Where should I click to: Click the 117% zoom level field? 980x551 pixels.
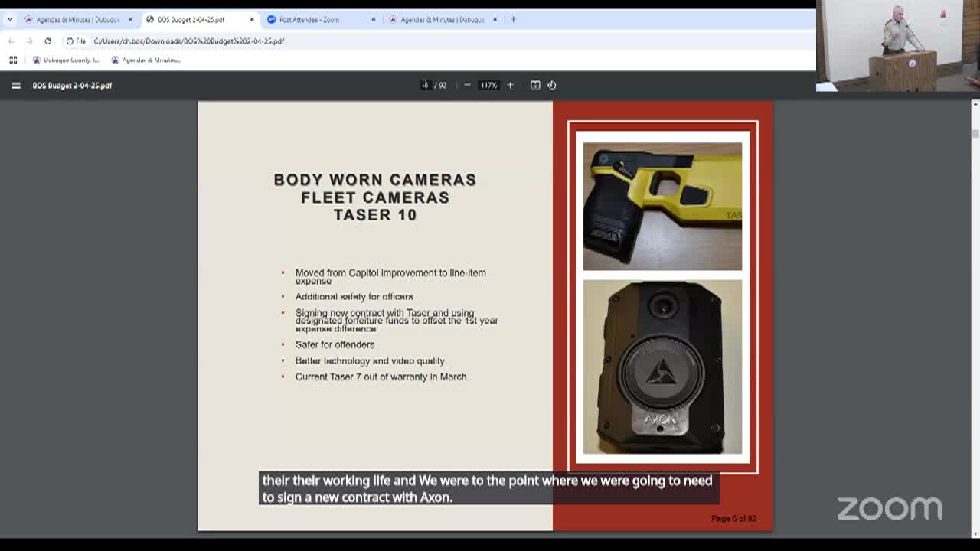pos(488,85)
